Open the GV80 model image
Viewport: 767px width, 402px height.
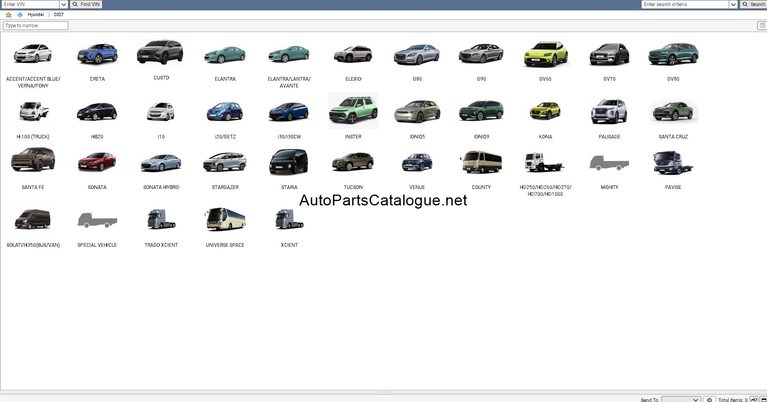(x=674, y=54)
